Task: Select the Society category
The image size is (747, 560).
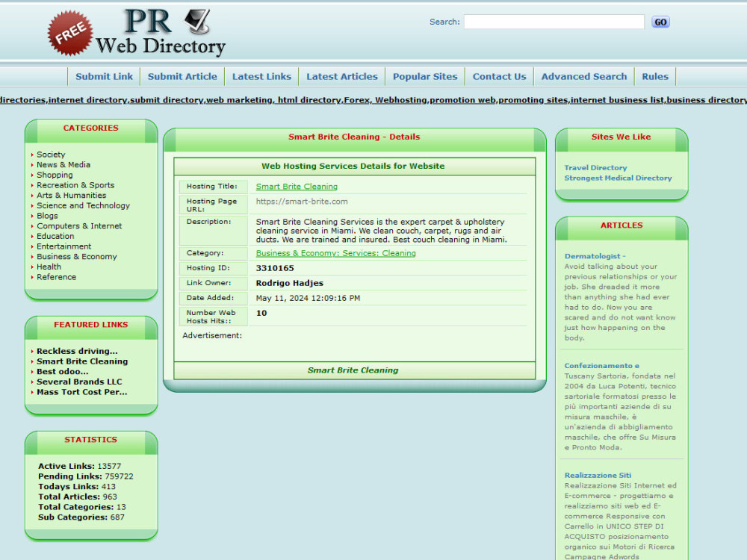Action: pos(51,155)
